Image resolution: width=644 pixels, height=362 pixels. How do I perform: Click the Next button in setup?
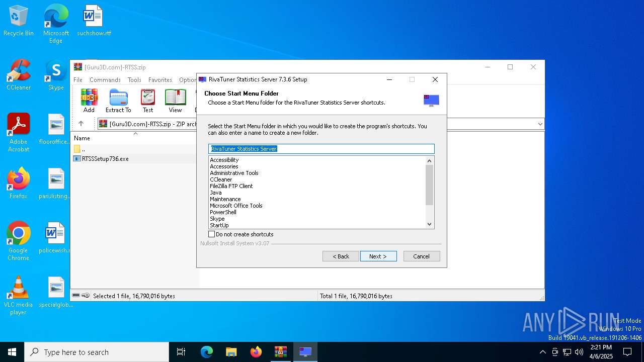point(378,256)
